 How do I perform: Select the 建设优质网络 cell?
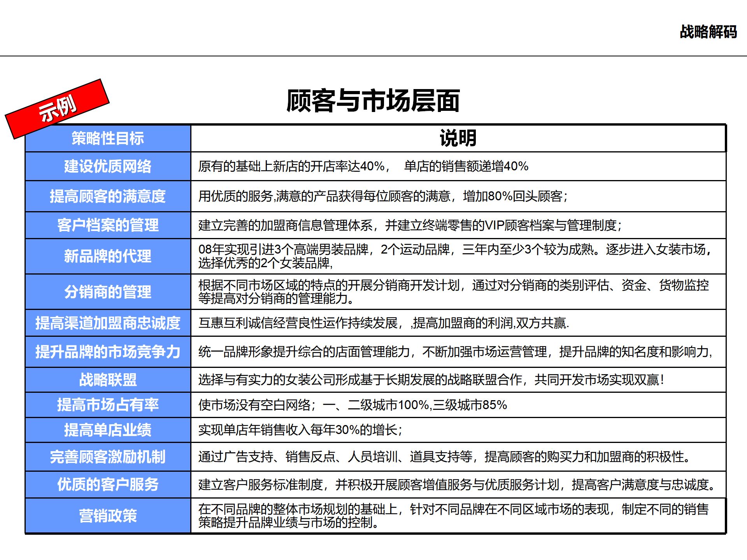point(108,166)
